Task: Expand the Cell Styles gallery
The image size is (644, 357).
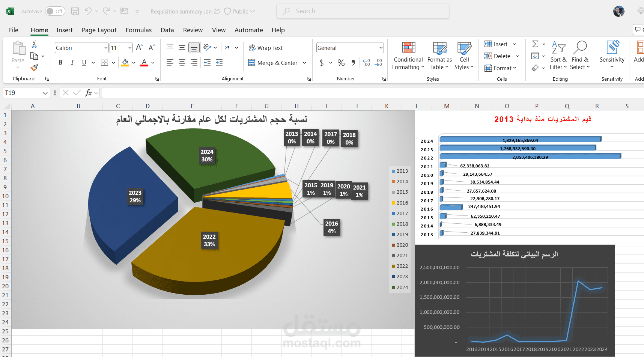Action: [464, 56]
